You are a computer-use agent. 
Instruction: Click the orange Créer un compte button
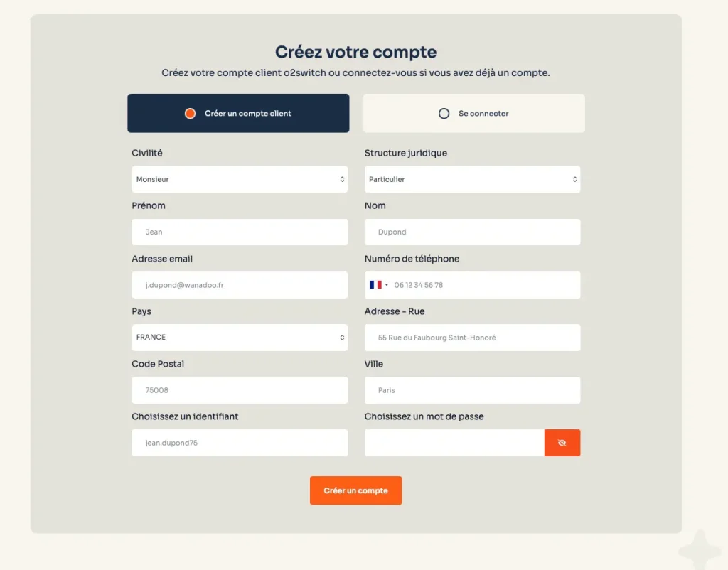[x=355, y=490]
